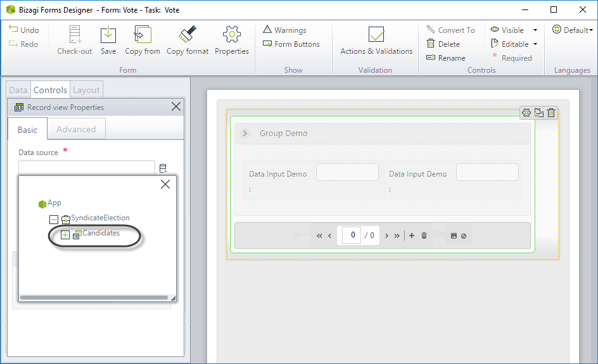Close the data source tree popup

[x=165, y=184]
